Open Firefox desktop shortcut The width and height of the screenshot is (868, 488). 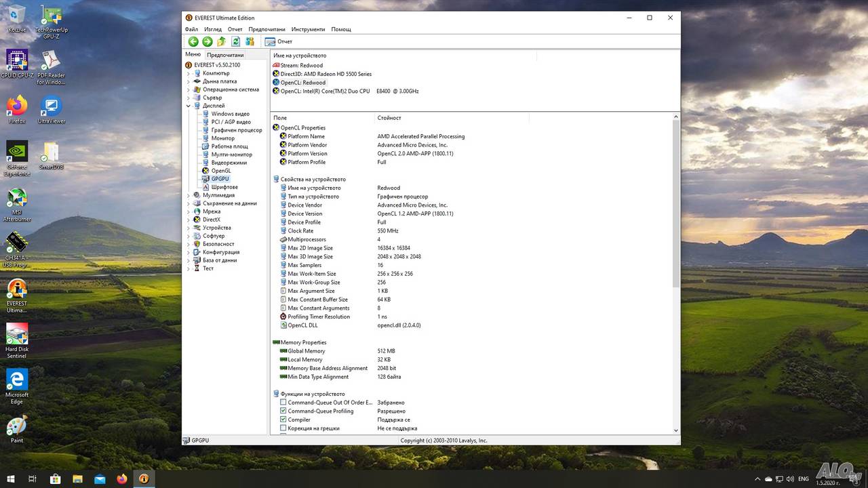coord(17,109)
